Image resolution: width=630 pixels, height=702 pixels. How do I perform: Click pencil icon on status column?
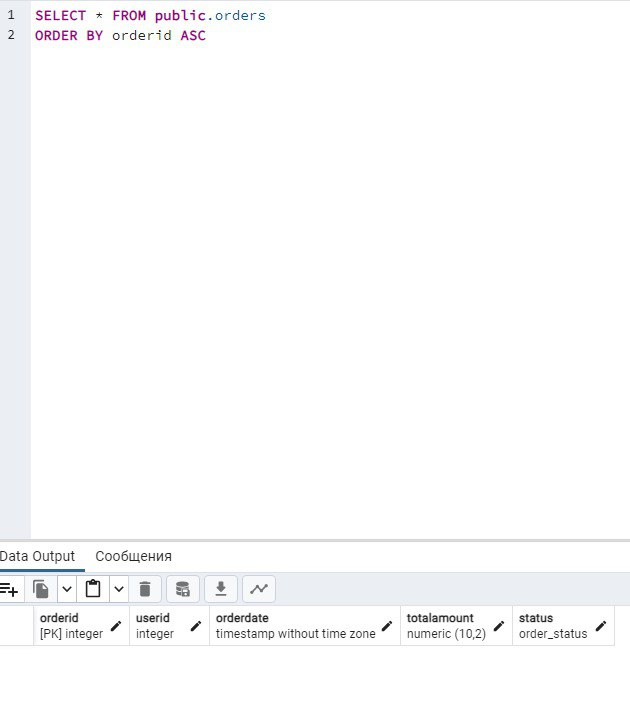(x=601, y=626)
